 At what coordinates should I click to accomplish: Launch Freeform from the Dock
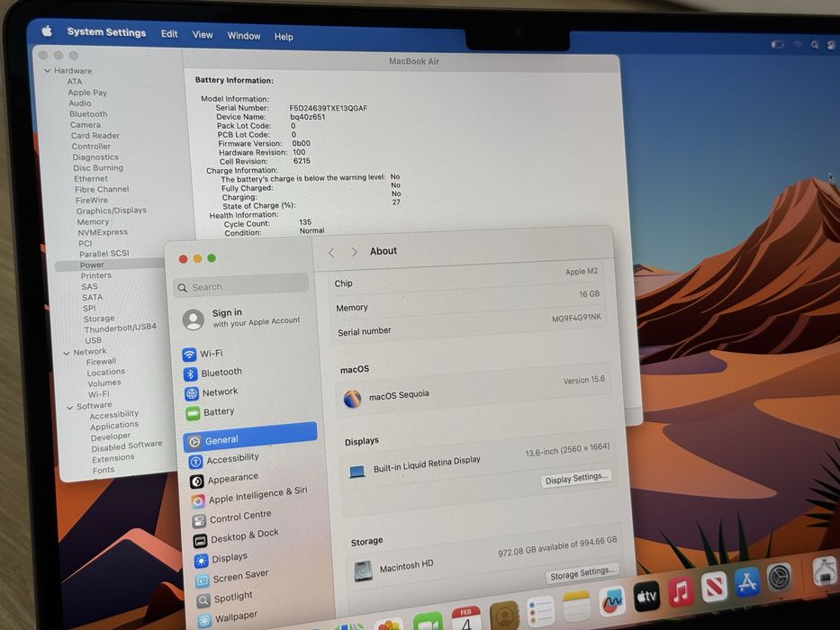[x=612, y=601]
